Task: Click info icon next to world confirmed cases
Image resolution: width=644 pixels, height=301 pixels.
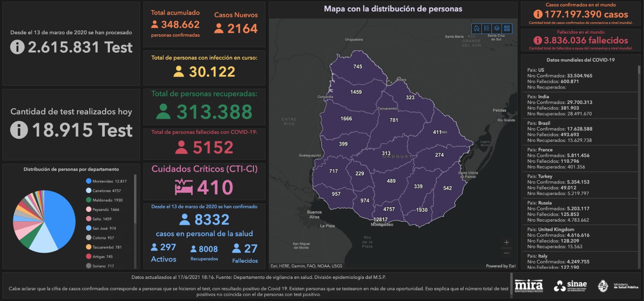Action: 538,14
